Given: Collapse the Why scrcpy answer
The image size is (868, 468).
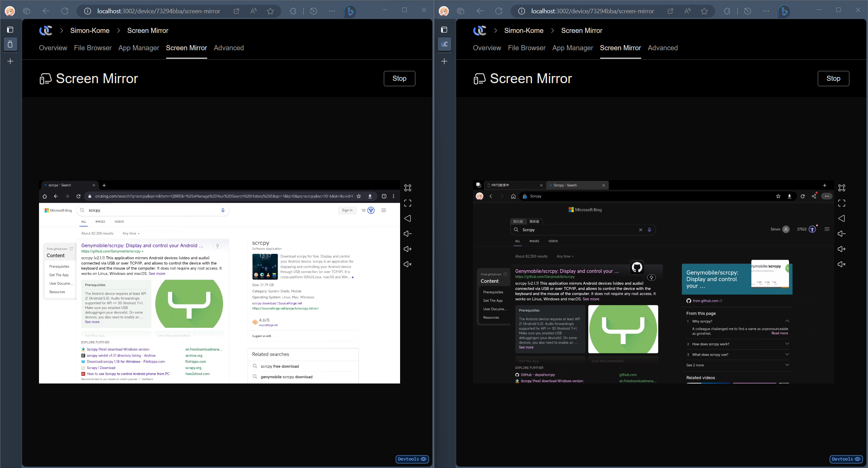Looking at the screenshot, I should click(x=787, y=321).
